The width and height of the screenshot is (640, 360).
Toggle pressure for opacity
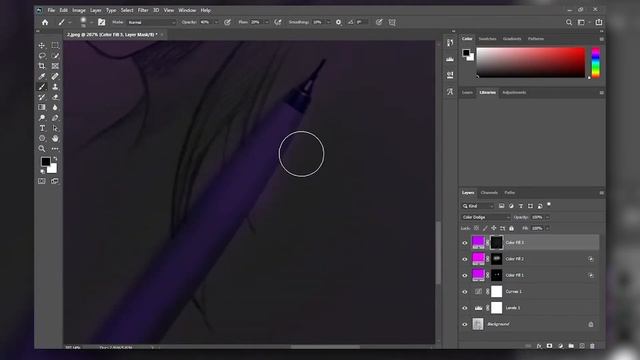tap(227, 22)
